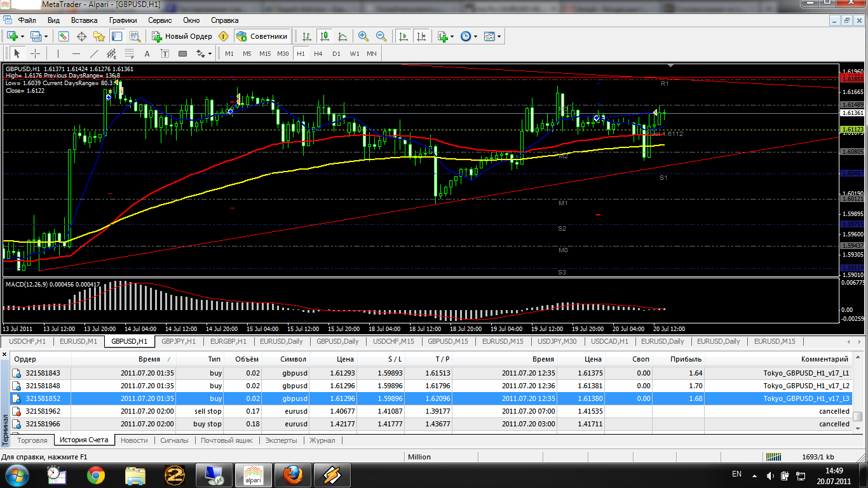The width and height of the screenshot is (868, 488).
Task: Open the Windows Start menu
Action: tap(16, 475)
